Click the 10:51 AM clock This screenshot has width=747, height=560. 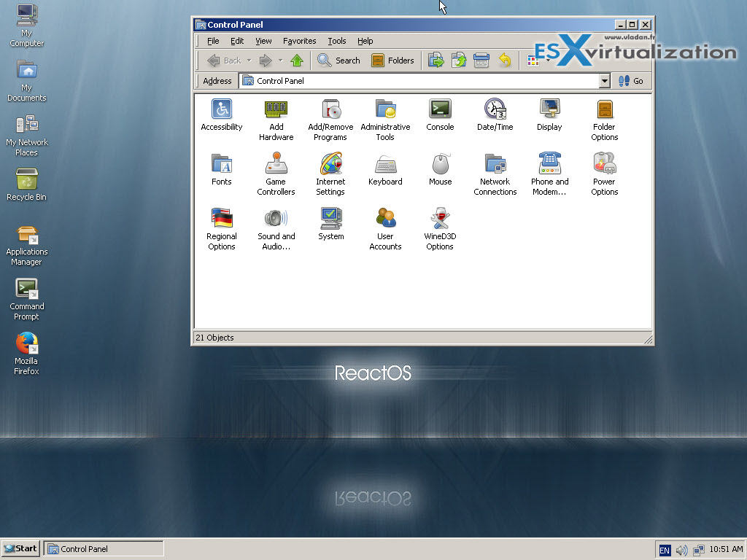(x=726, y=549)
